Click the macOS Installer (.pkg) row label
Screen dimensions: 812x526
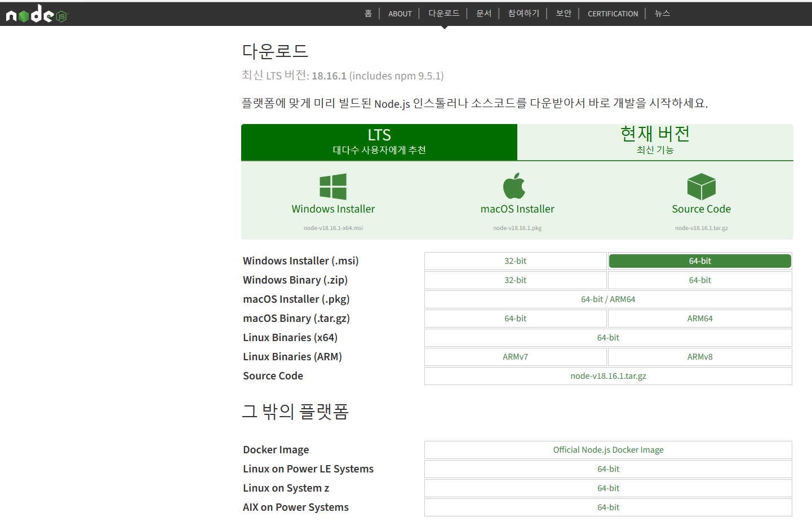click(x=296, y=299)
